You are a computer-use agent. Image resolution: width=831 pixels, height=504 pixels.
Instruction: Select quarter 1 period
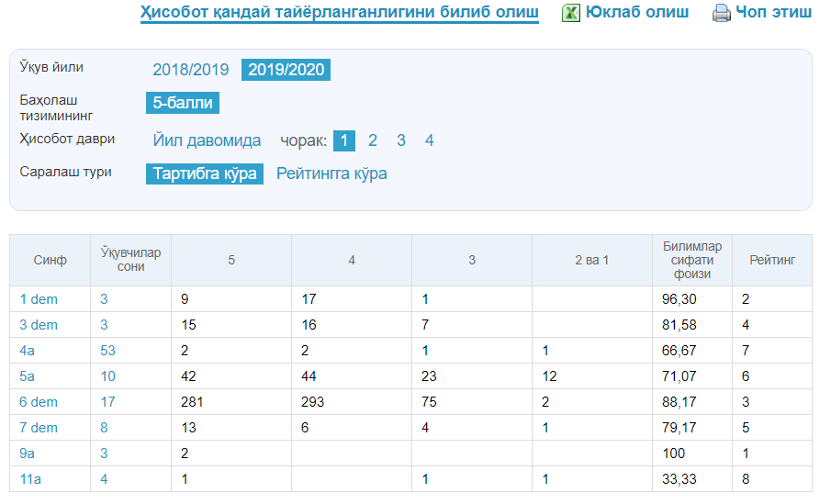click(x=344, y=140)
